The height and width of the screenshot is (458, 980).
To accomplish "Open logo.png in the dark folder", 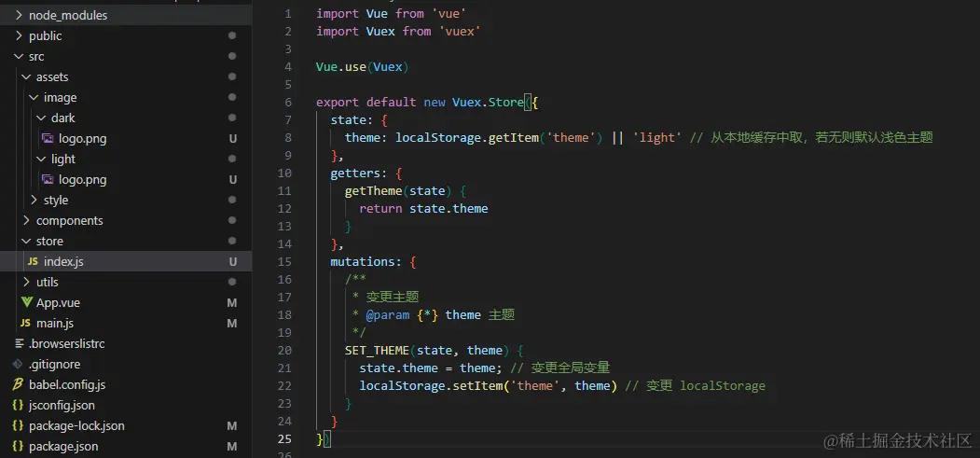I will [x=82, y=139].
